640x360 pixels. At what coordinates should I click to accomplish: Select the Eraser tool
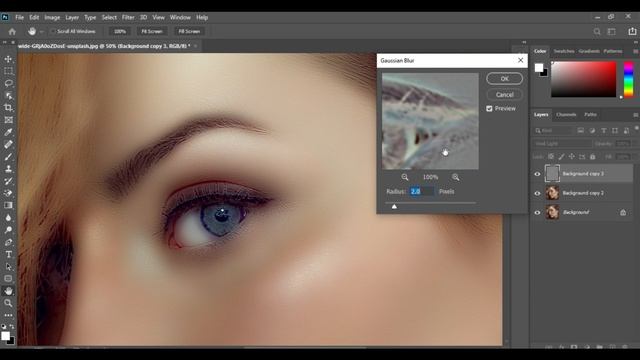coord(8,193)
